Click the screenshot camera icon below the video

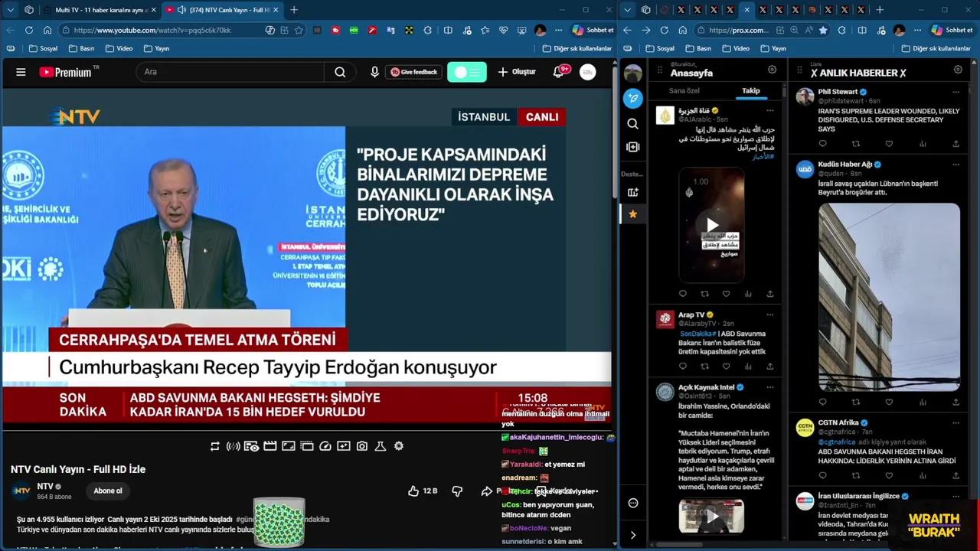coord(362,446)
